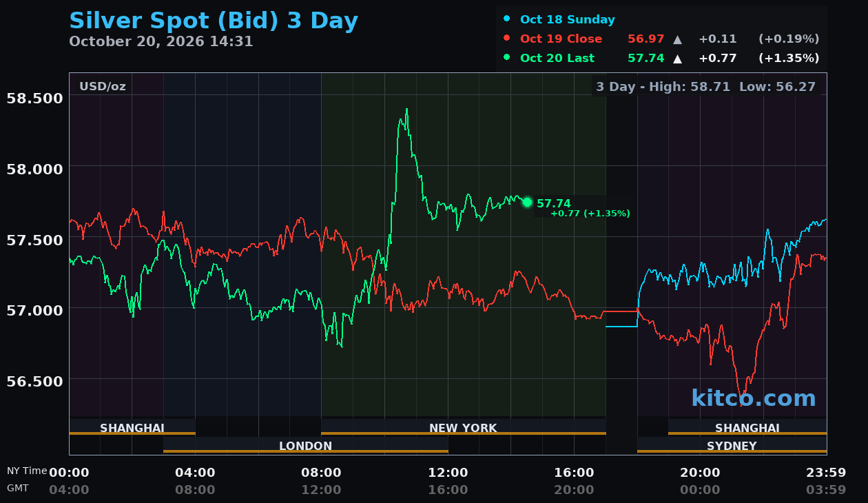Click the 12:00 NY time label
Image resolution: width=868 pixels, height=503 pixels.
[x=448, y=473]
